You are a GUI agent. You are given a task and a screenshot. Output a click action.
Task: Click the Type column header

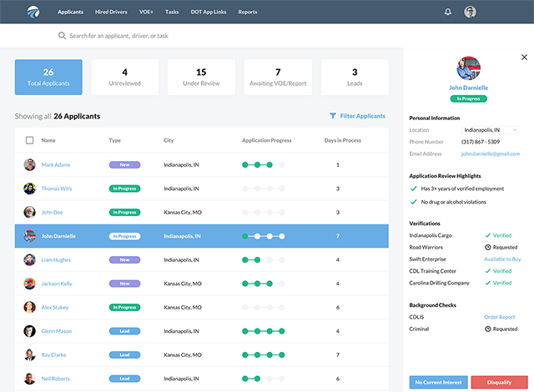coord(115,140)
